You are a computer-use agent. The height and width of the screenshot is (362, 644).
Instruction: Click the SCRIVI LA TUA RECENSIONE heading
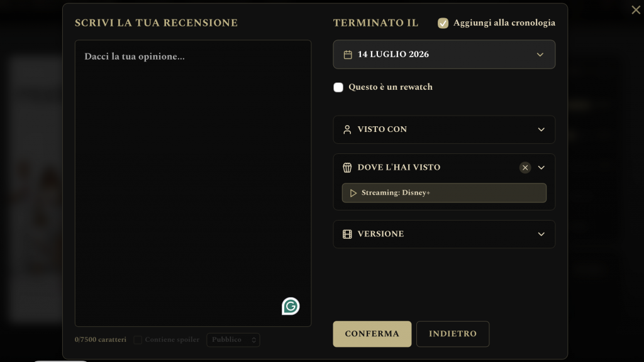(156, 23)
